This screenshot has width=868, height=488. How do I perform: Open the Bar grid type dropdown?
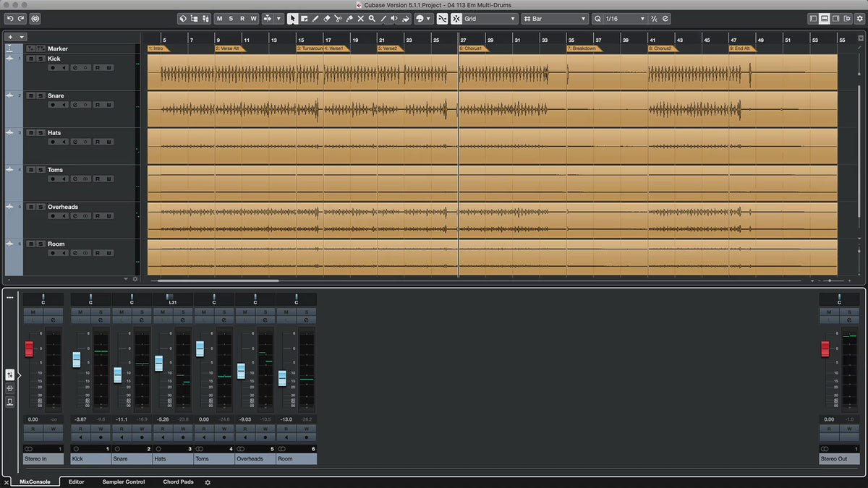tap(555, 19)
